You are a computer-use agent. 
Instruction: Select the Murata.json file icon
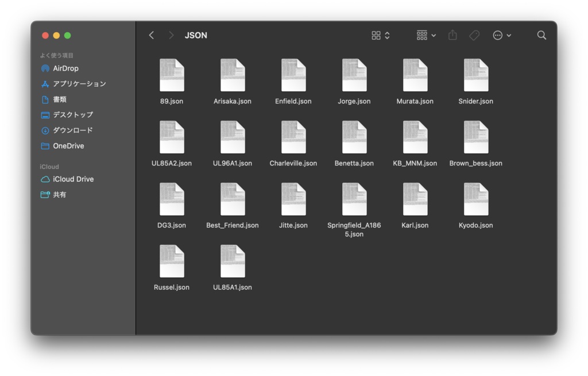coord(415,75)
